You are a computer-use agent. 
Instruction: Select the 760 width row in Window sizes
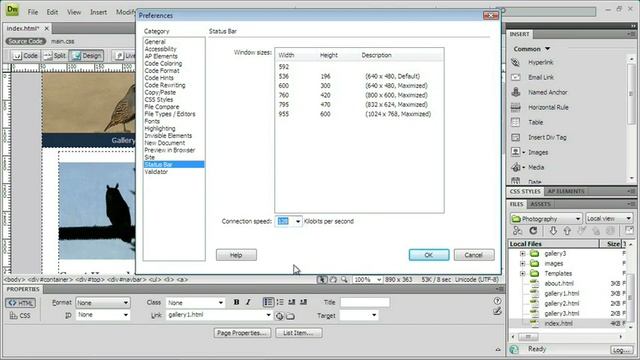[x=359, y=95]
